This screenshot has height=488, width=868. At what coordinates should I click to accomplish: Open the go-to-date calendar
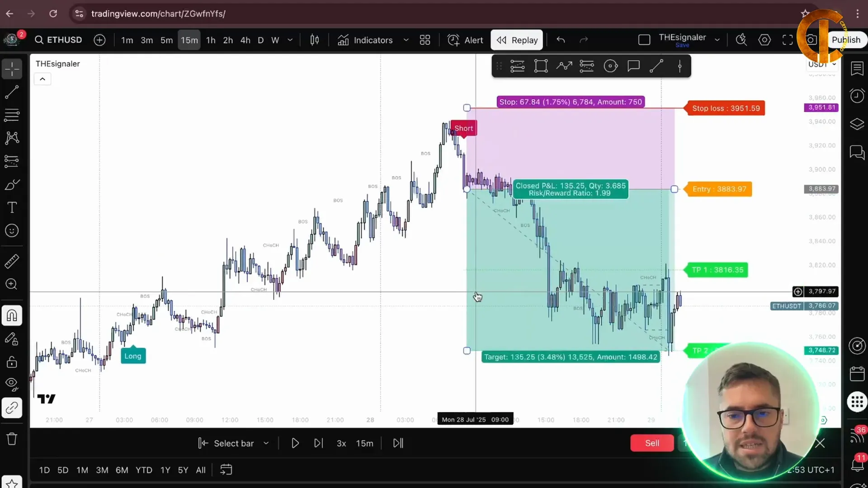(x=226, y=470)
